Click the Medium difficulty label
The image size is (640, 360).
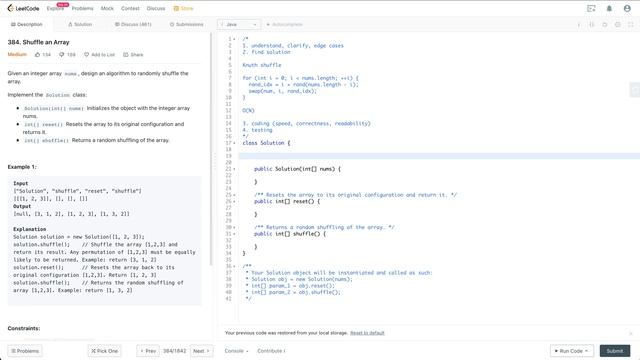[17, 55]
